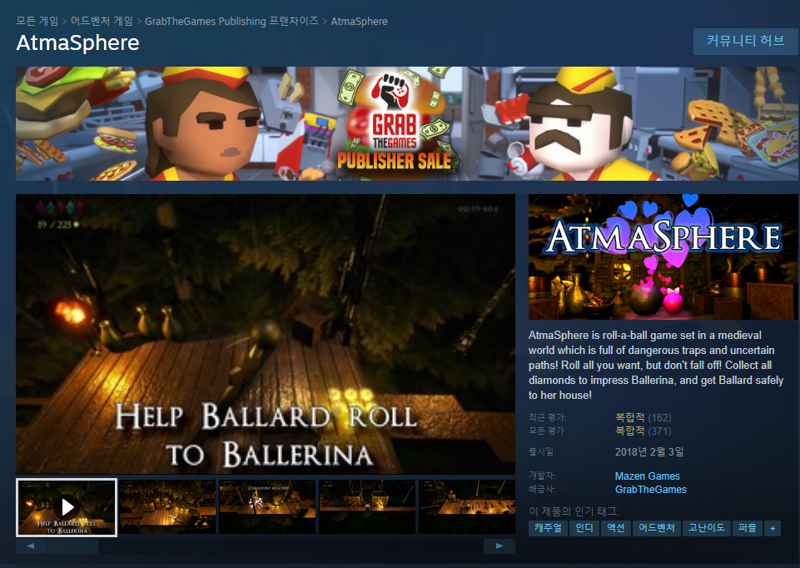Open the 커뮤니티 허브 community hub button
The height and width of the screenshot is (568, 800).
745,41
